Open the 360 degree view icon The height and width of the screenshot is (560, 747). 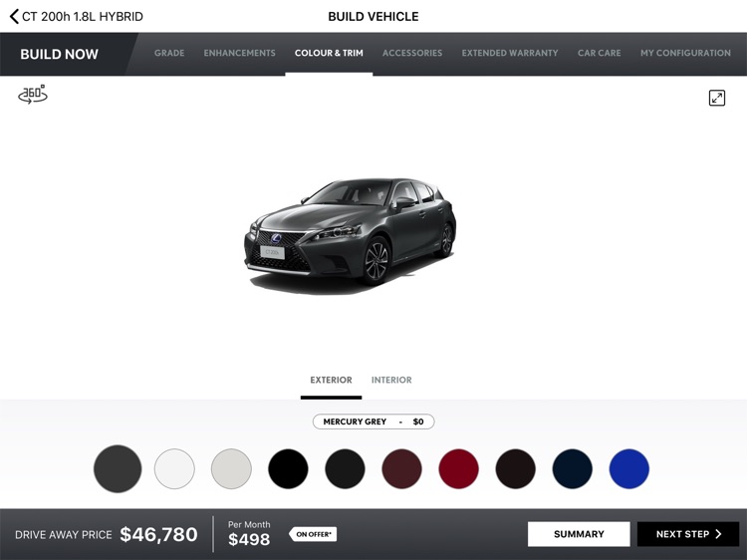click(x=33, y=94)
